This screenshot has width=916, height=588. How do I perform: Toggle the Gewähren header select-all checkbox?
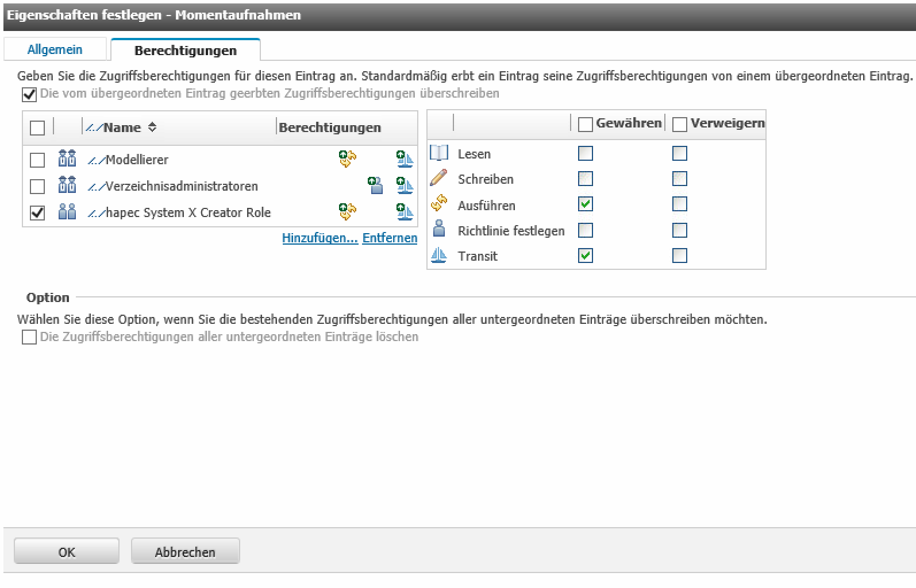click(x=585, y=124)
